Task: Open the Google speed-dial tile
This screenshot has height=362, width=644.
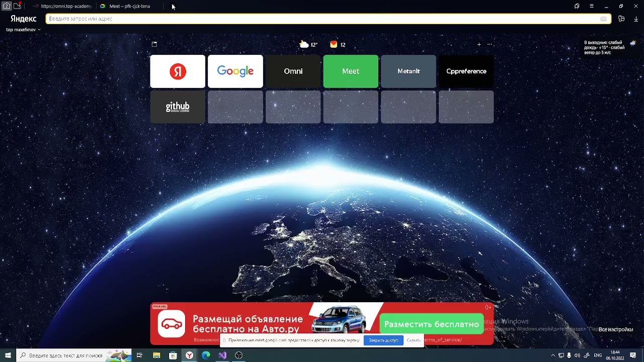Action: tap(235, 71)
